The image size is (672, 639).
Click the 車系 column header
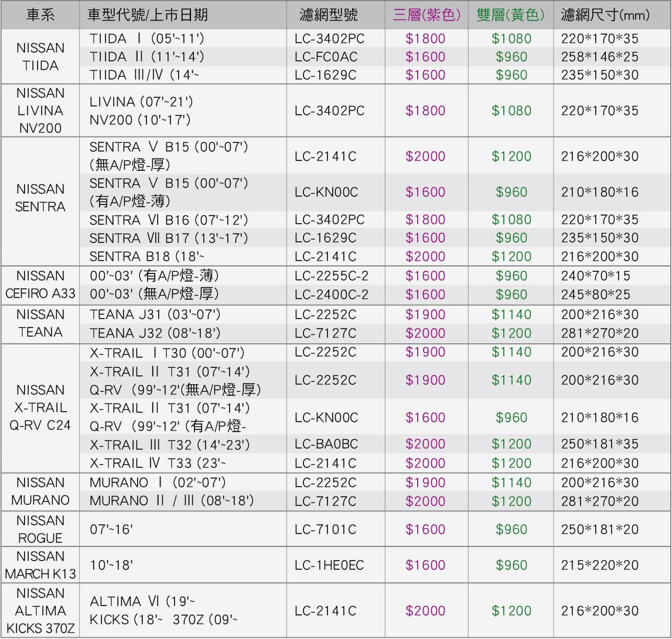click(40, 15)
